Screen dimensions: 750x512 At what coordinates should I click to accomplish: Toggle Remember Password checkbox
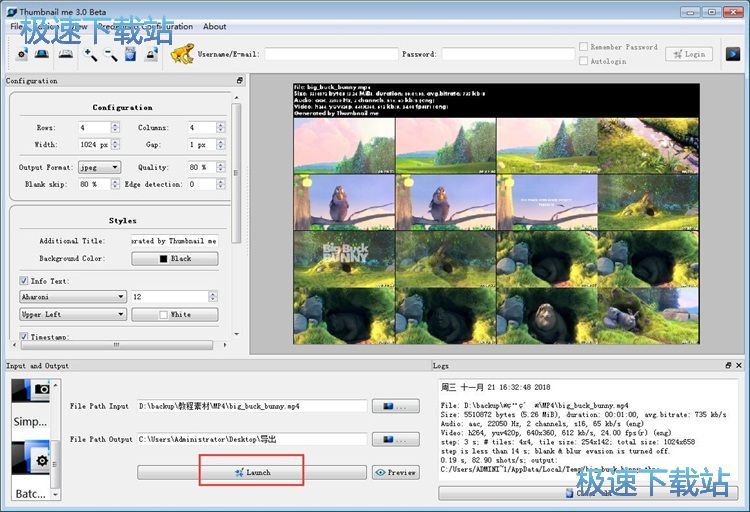[584, 46]
